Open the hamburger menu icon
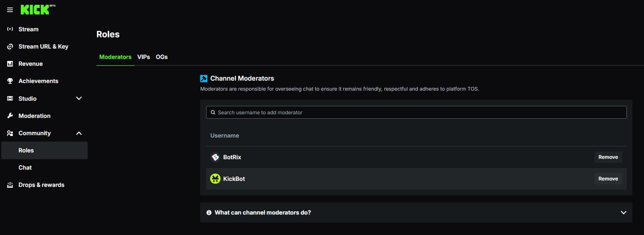 (10, 10)
